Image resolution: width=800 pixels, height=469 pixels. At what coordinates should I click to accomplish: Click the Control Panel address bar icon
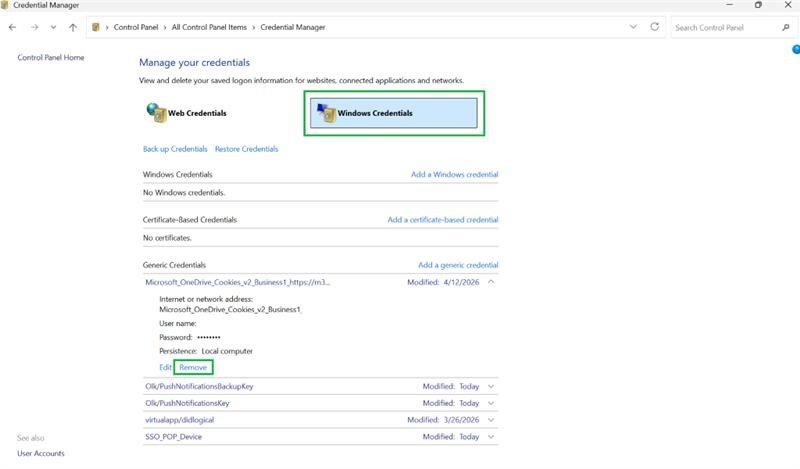95,28
